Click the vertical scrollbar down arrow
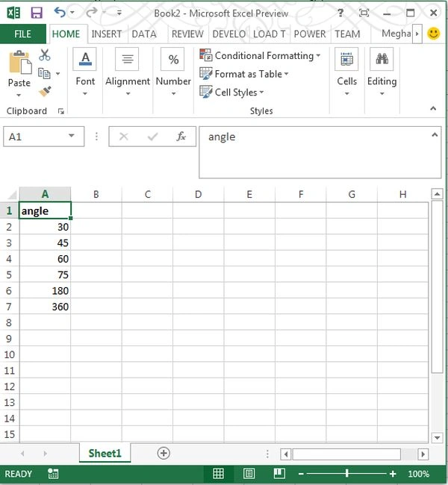This screenshot has width=448, height=485. (x=437, y=437)
